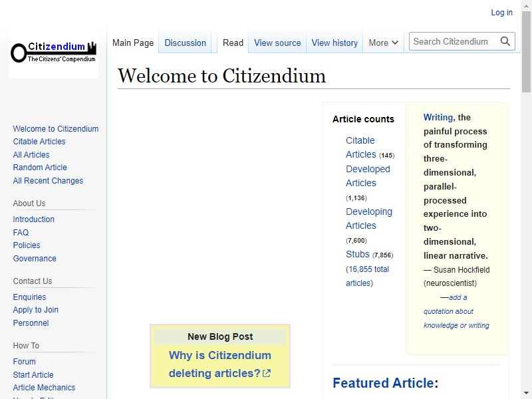
Task: Open a Random Article
Action: (40, 168)
